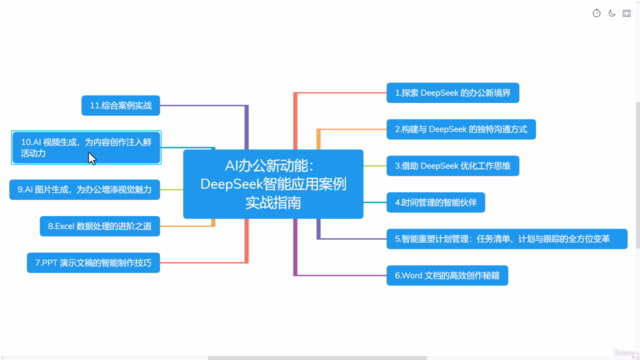
Task: Select node 4.时间管理的智能伙伴
Action: pos(436,202)
